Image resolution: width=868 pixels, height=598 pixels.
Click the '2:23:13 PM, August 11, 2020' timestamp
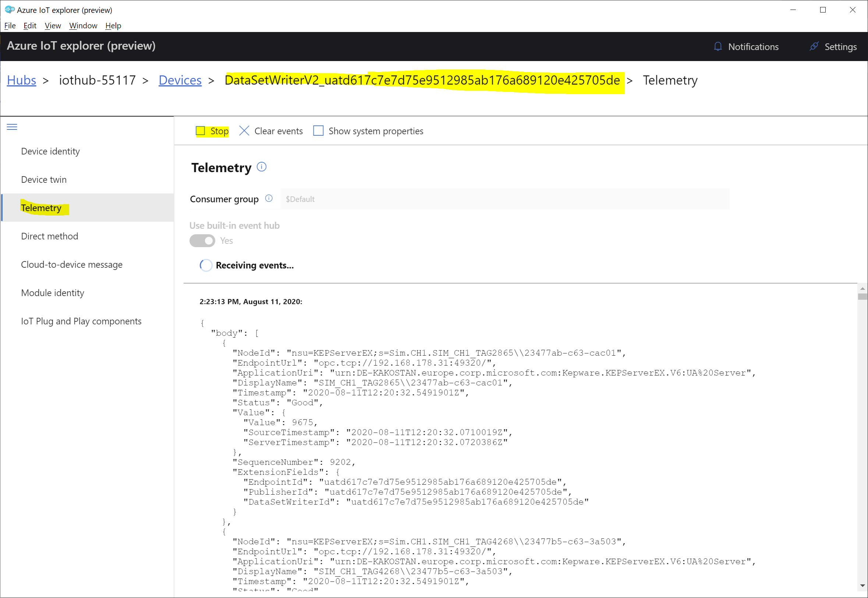251,302
